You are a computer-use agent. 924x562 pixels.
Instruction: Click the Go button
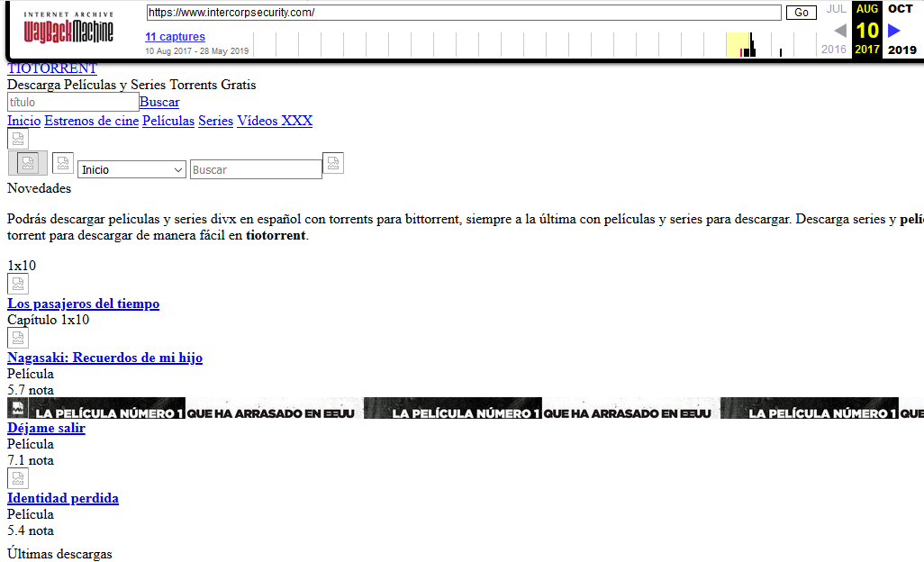coord(801,13)
